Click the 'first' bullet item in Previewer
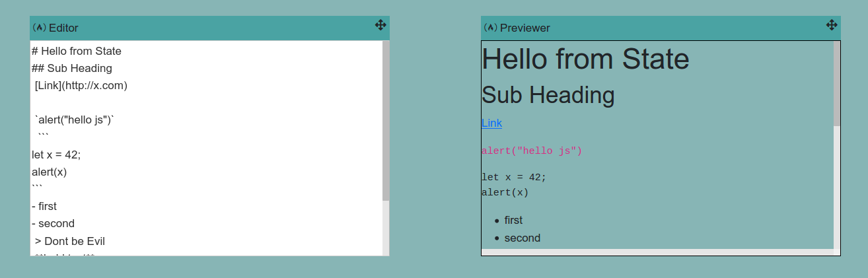Screen dimensions: 868x278 513,220
